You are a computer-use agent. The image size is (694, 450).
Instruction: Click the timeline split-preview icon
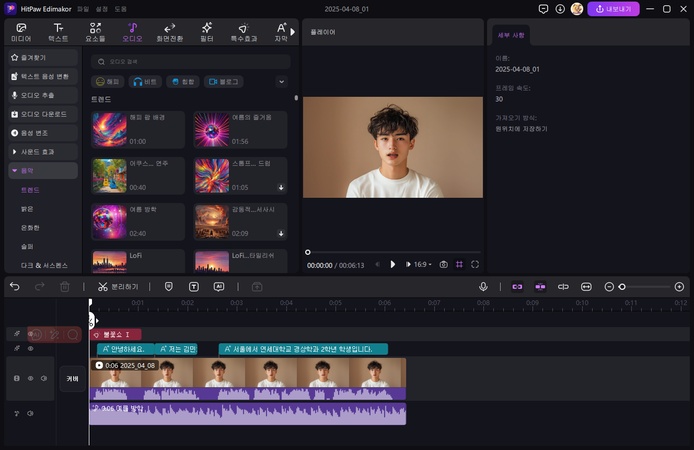tap(563, 287)
